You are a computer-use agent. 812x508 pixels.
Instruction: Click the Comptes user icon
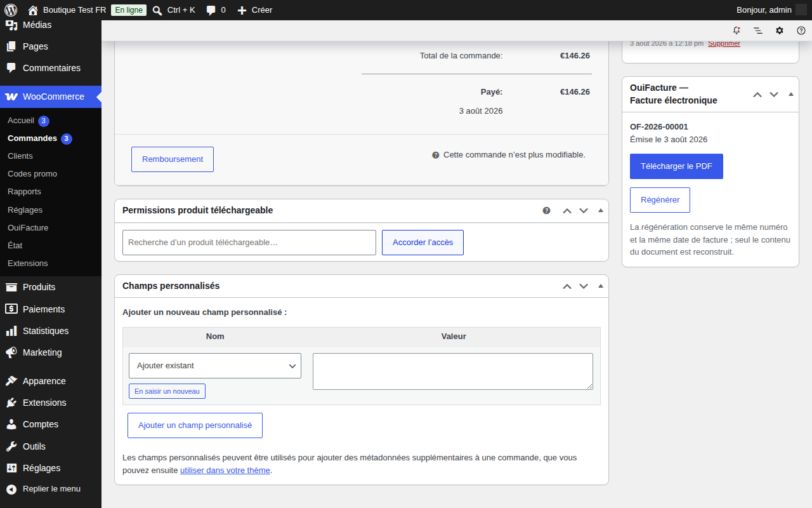(x=11, y=424)
